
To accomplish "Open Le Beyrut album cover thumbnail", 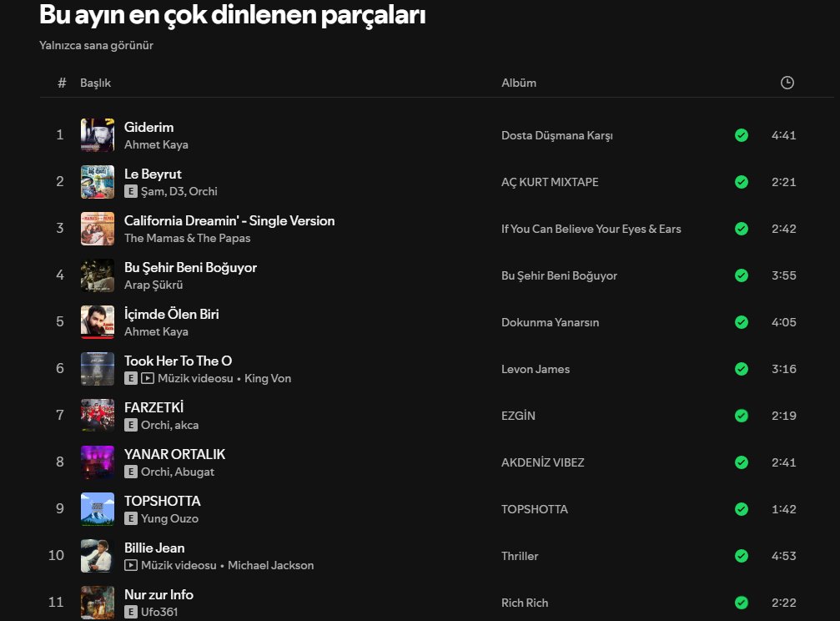I will (x=98, y=182).
